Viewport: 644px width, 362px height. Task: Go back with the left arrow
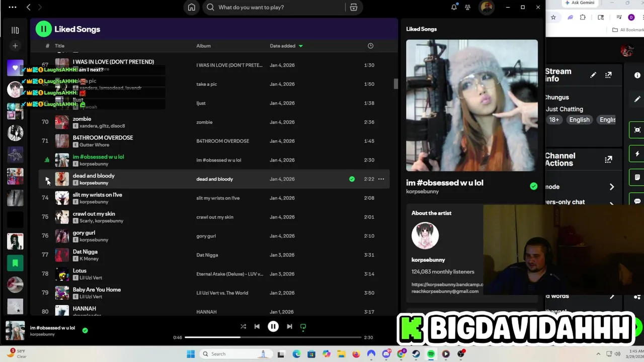pyautogui.click(x=29, y=7)
